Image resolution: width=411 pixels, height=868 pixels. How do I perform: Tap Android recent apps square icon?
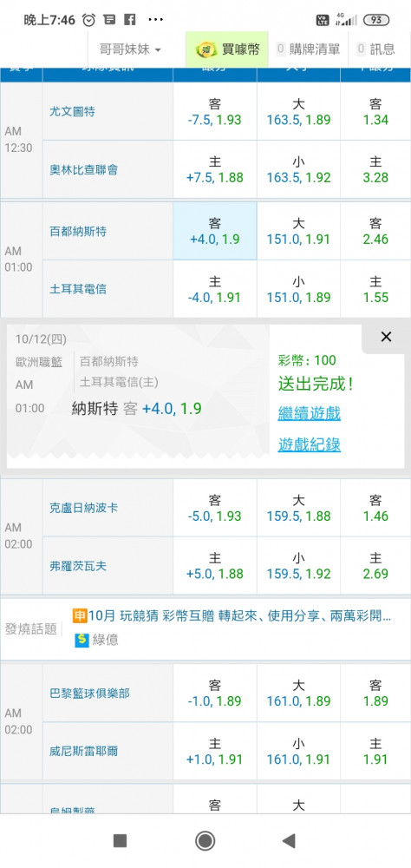[120, 841]
